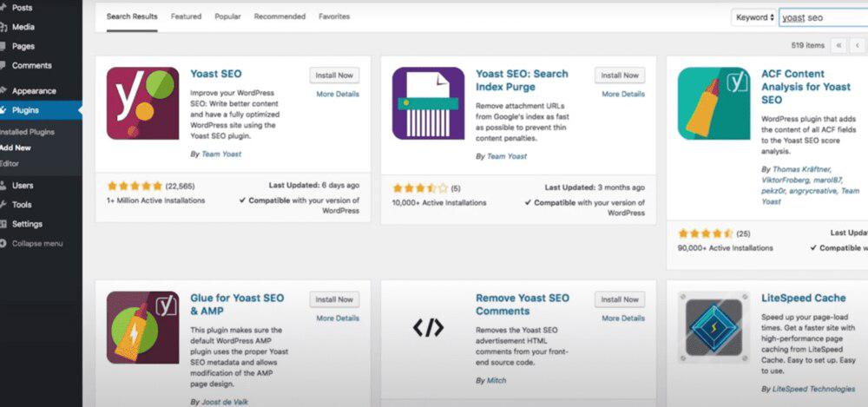Open Installed Plugins submenu item
Viewport: 868px width, 407px height.
tap(27, 133)
